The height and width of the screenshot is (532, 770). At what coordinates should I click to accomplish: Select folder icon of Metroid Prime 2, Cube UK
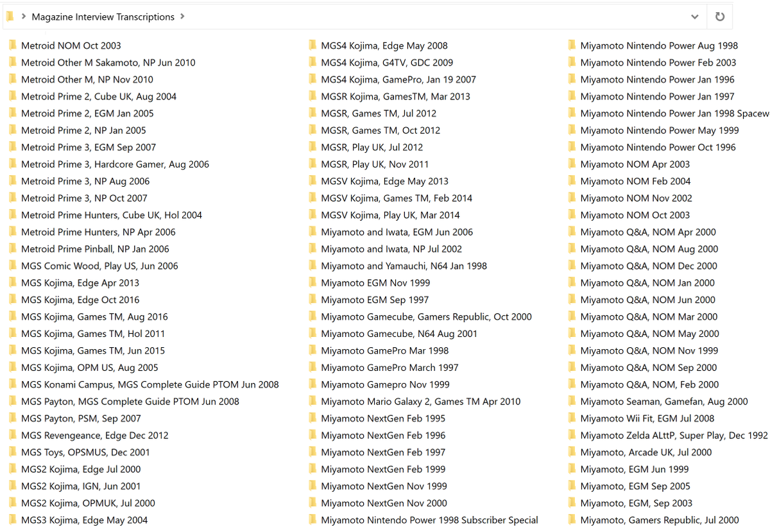click(x=13, y=96)
